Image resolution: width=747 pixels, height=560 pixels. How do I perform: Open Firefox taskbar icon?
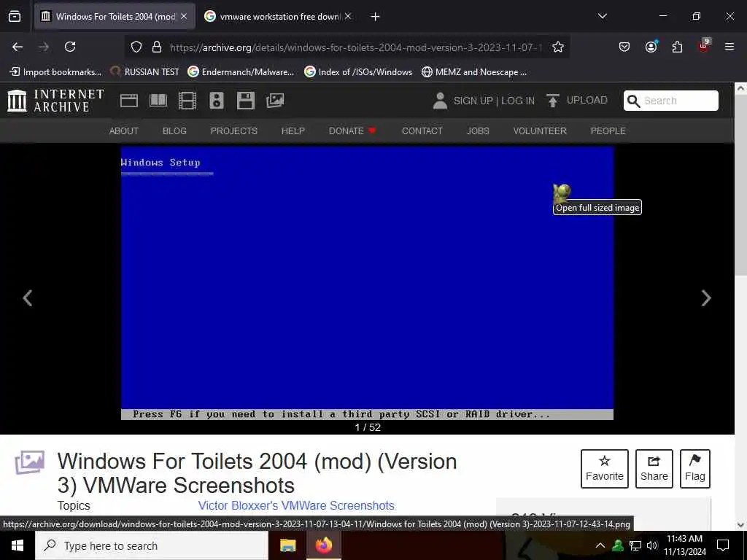pyautogui.click(x=323, y=545)
